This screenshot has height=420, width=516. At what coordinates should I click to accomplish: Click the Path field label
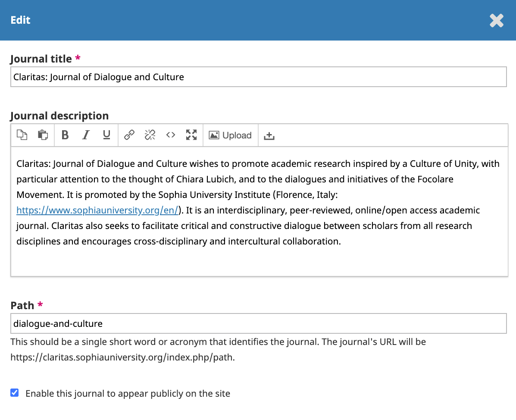[x=22, y=305]
